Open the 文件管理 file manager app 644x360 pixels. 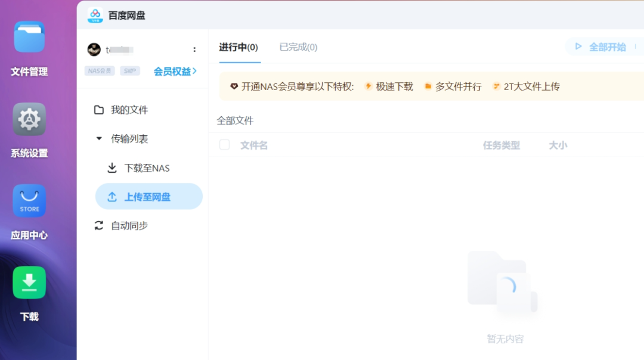(29, 37)
